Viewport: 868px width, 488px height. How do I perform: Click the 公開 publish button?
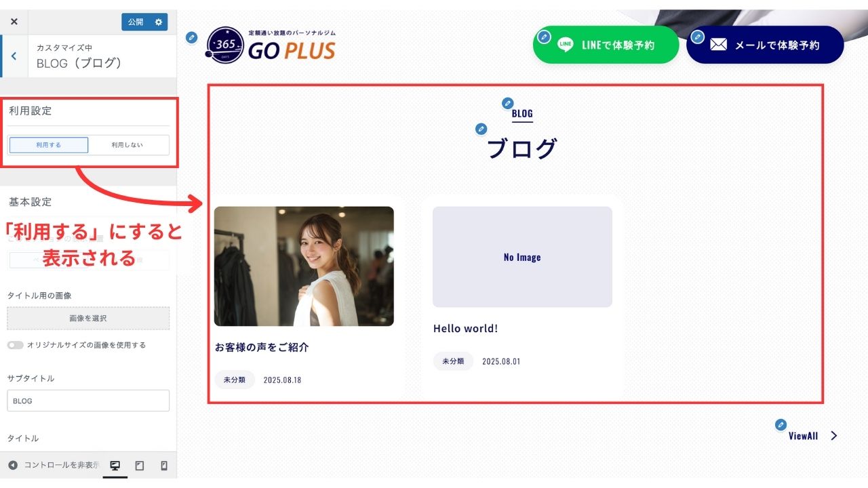(x=136, y=22)
